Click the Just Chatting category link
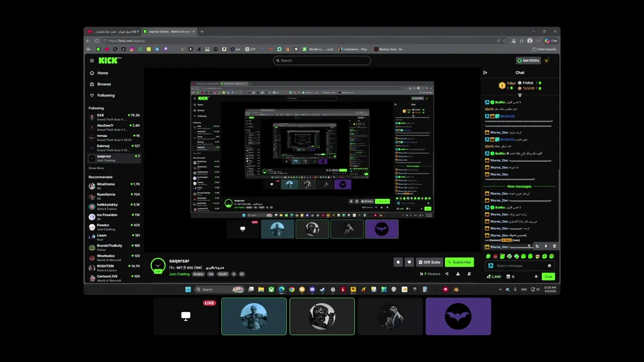 pyautogui.click(x=179, y=274)
